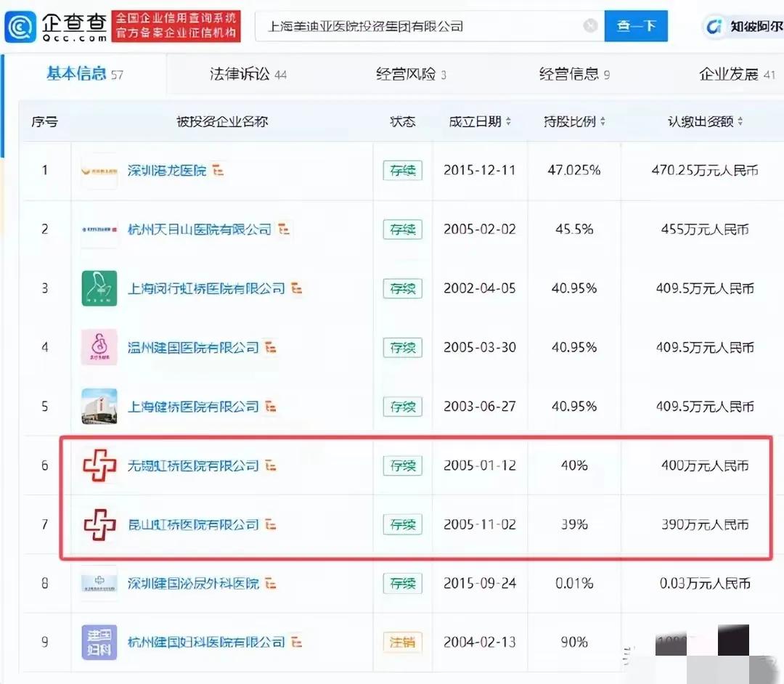
Task: Click green logo of 上海闵行虹桥医院
Action: click(99, 288)
